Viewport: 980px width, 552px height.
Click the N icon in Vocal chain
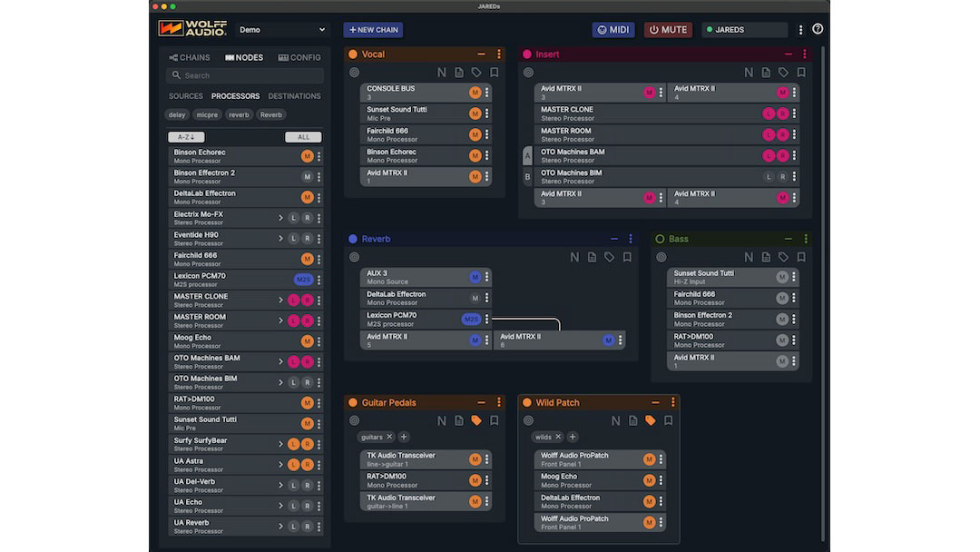(x=441, y=73)
